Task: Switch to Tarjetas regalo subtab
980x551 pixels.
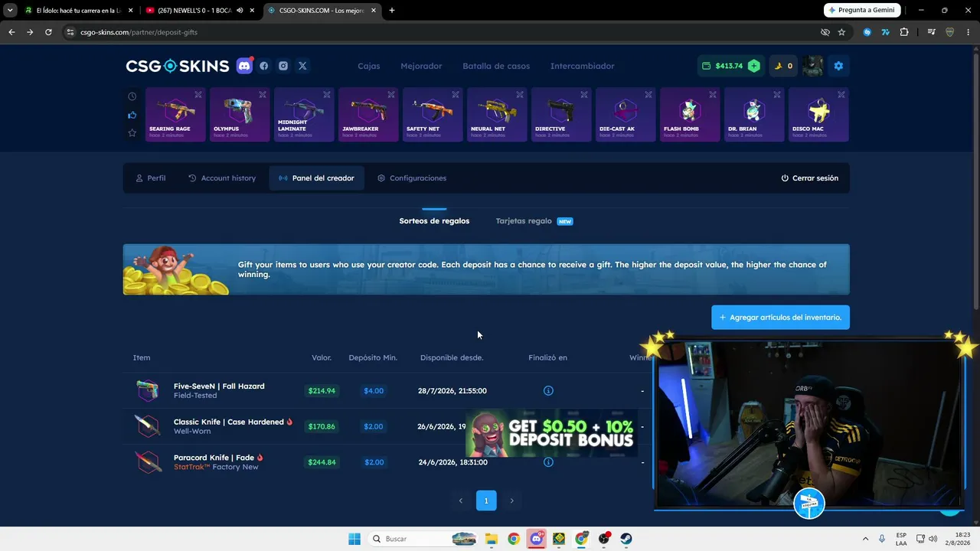Action: 534,221
